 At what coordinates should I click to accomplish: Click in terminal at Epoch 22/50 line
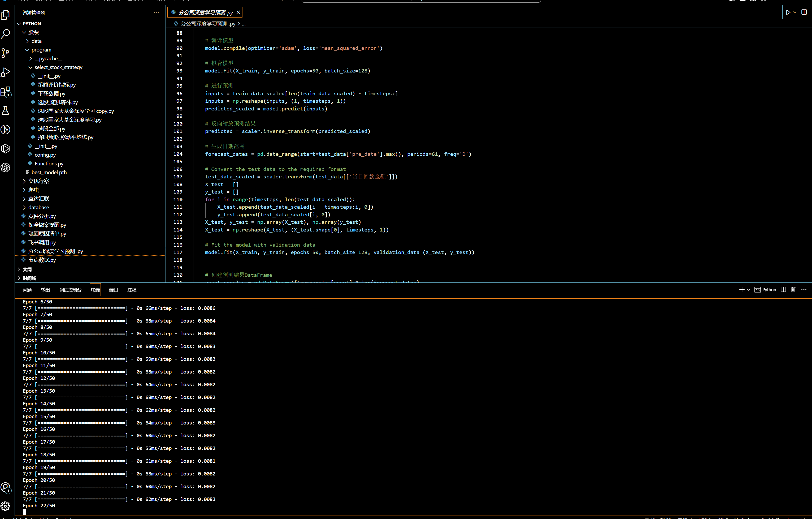coord(39,505)
